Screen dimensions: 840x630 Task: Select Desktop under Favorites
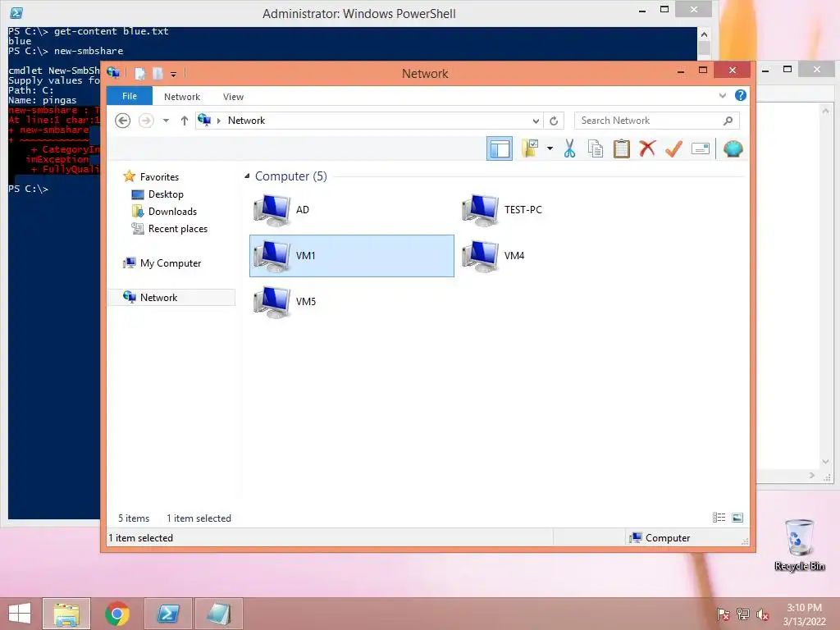(166, 194)
